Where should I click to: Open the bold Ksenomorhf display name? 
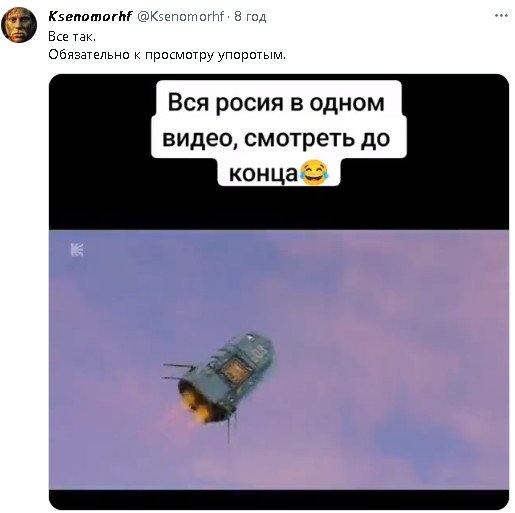90,16
